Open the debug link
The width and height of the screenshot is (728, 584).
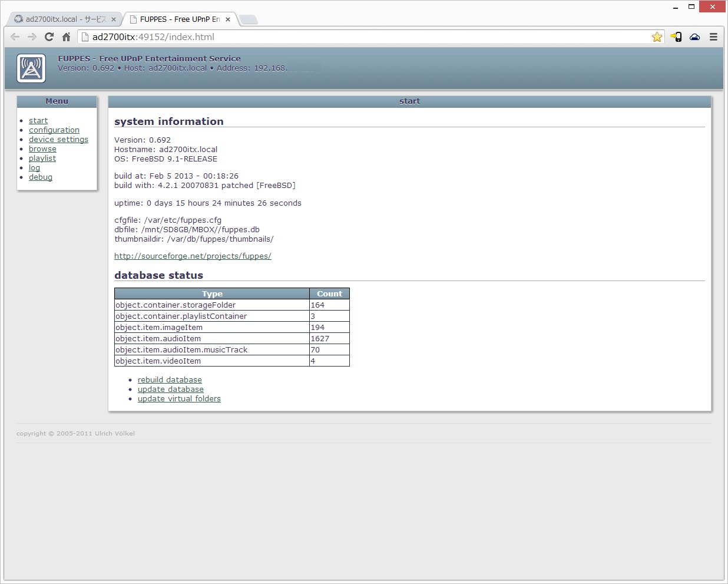[41, 177]
